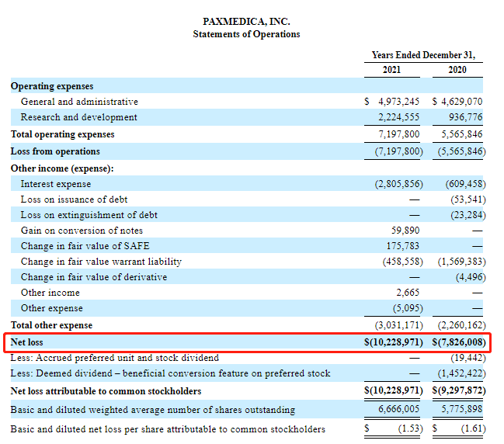Click the Other income (expense) heading

point(62,168)
